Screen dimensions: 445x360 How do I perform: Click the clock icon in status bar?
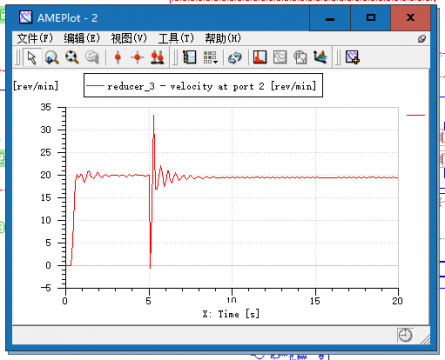[405, 335]
